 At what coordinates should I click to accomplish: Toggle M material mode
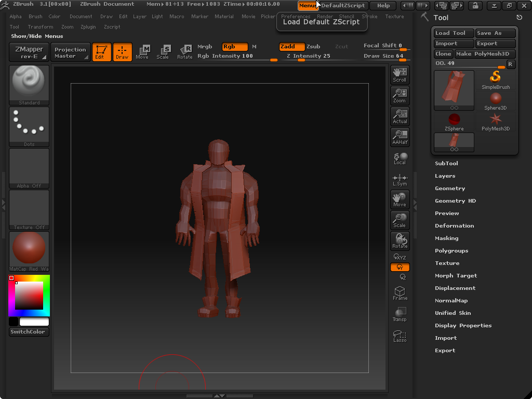pos(254,46)
